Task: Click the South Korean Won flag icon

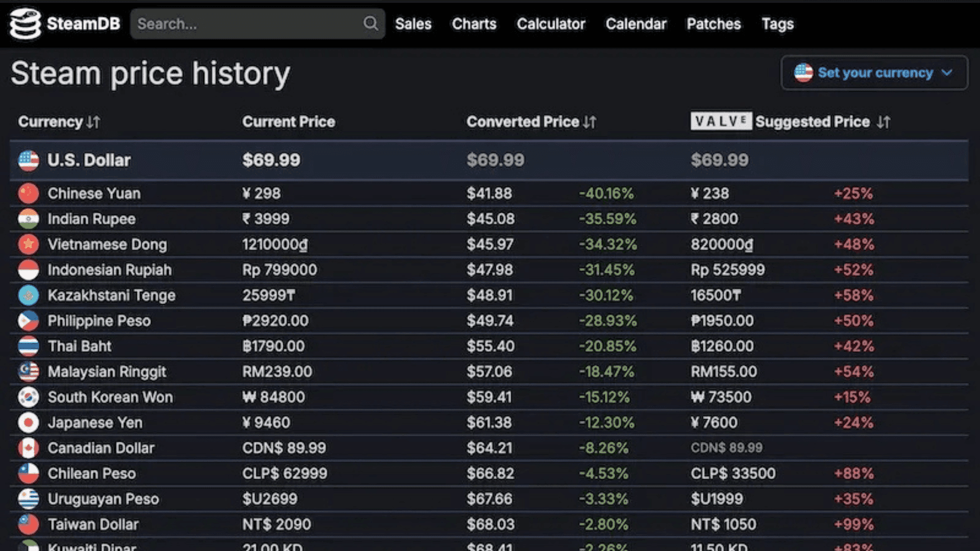Action: (x=29, y=397)
